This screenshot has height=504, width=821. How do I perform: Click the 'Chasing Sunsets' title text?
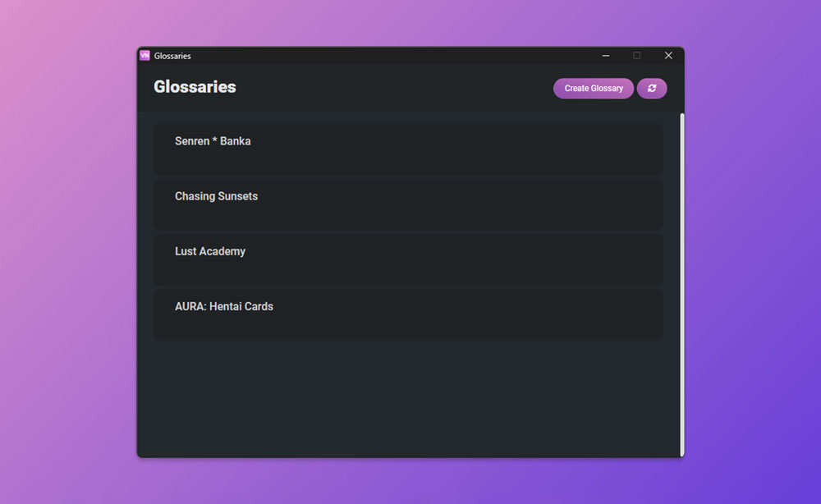coord(216,196)
